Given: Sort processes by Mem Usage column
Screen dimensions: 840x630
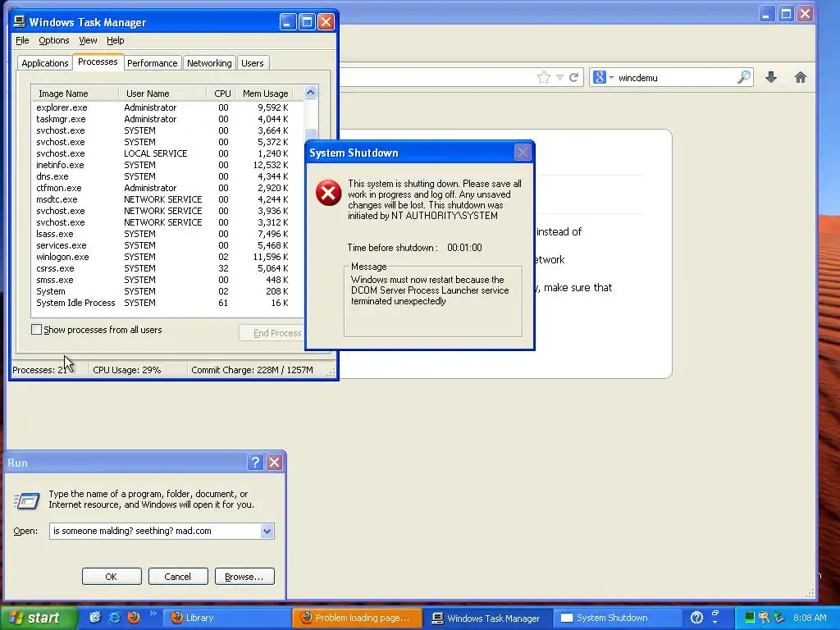Looking at the screenshot, I should coord(265,94).
